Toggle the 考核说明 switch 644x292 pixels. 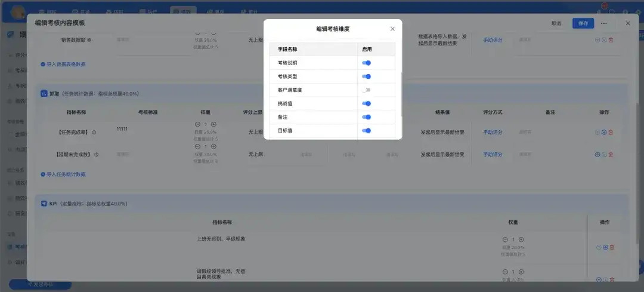[x=366, y=63]
